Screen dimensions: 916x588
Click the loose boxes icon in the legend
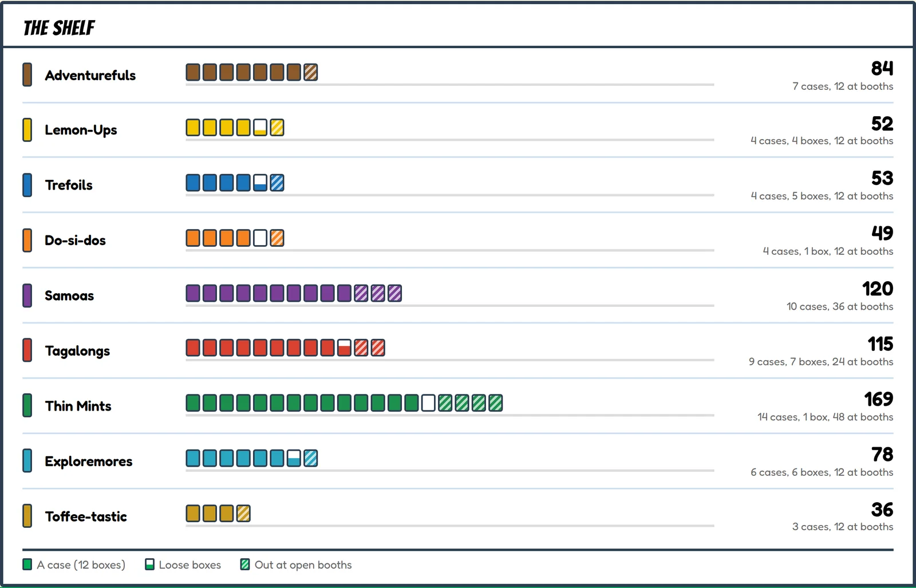[x=149, y=565]
